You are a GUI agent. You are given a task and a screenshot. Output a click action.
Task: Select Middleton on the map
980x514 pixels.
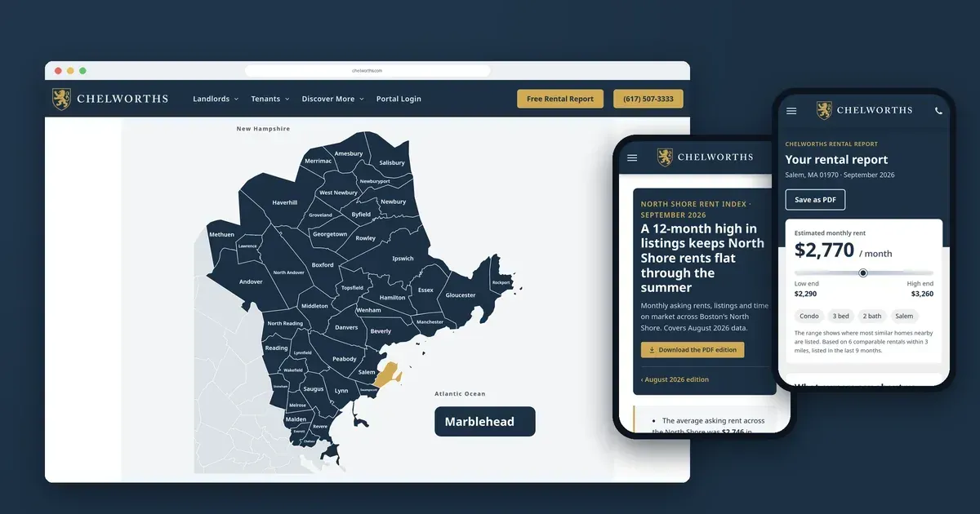pyautogui.click(x=314, y=306)
